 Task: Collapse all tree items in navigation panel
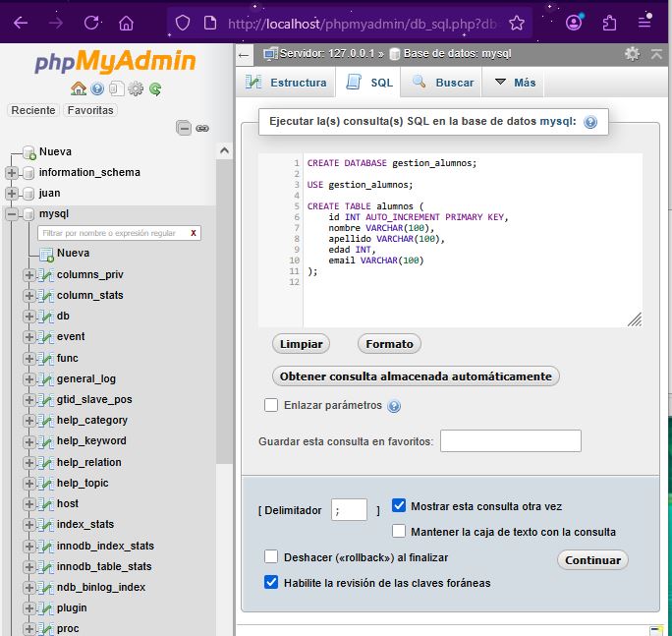pyautogui.click(x=184, y=128)
